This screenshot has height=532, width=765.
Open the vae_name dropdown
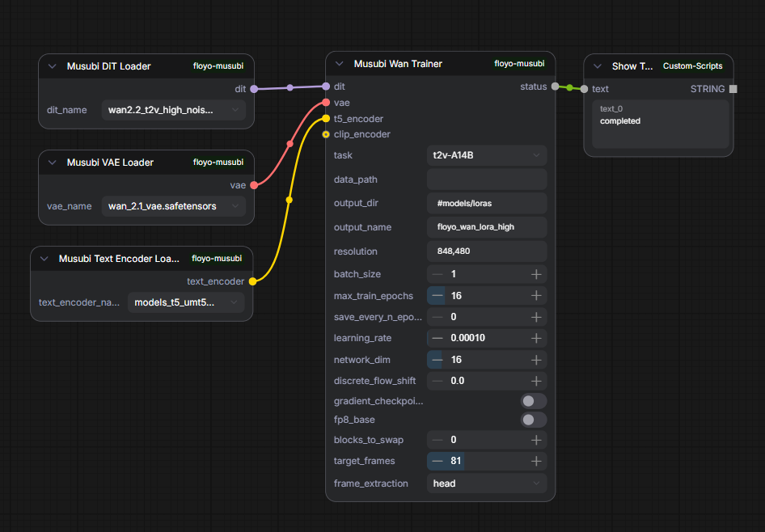[x=174, y=206]
